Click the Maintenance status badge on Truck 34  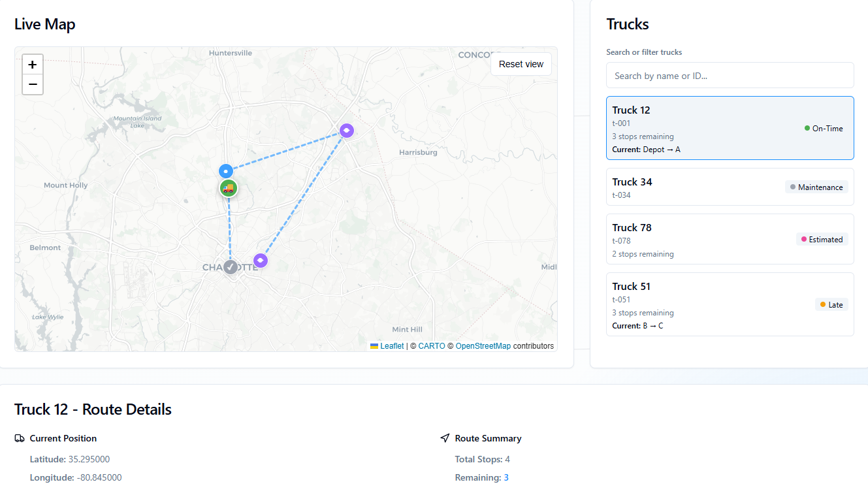(x=816, y=187)
